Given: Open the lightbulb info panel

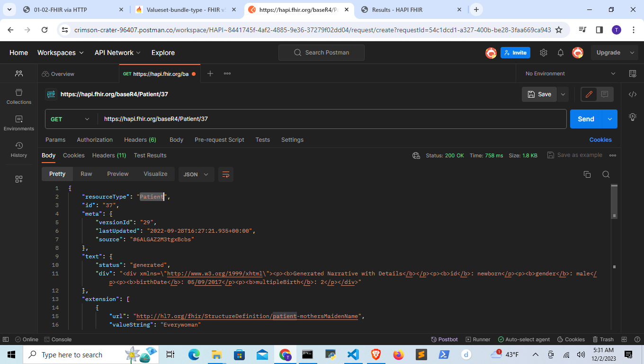Looking at the screenshot, I should [633, 117].
